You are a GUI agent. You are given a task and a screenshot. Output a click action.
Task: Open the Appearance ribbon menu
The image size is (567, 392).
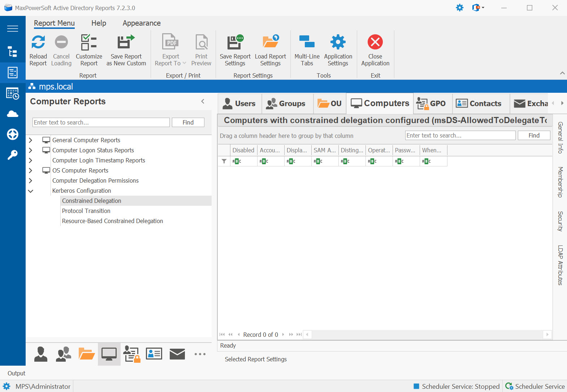tap(142, 23)
